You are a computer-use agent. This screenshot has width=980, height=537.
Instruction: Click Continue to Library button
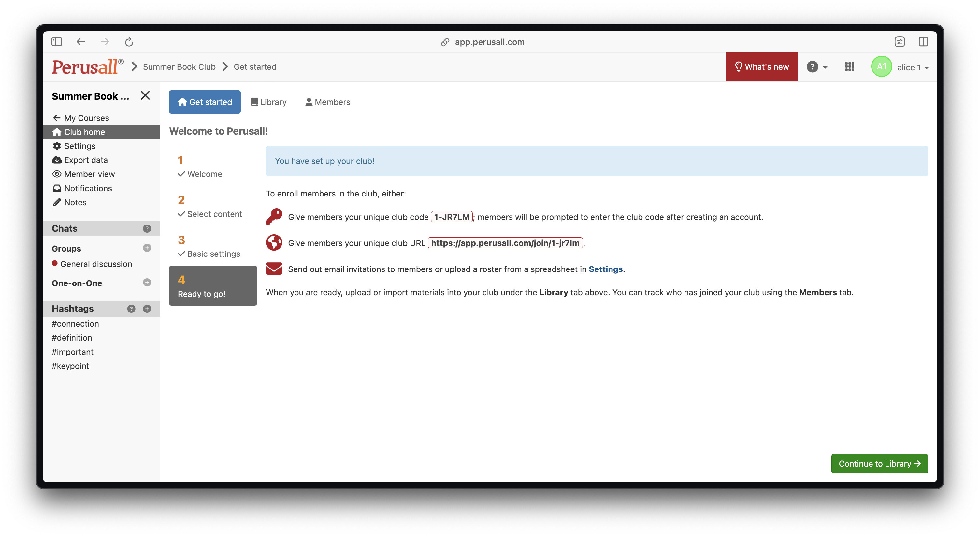click(879, 464)
